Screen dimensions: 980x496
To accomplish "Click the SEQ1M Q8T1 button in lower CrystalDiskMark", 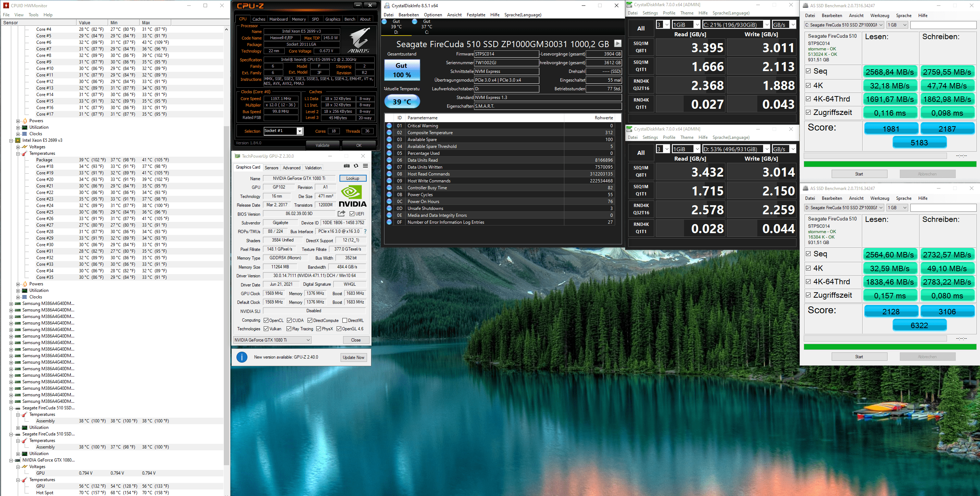I will point(641,171).
